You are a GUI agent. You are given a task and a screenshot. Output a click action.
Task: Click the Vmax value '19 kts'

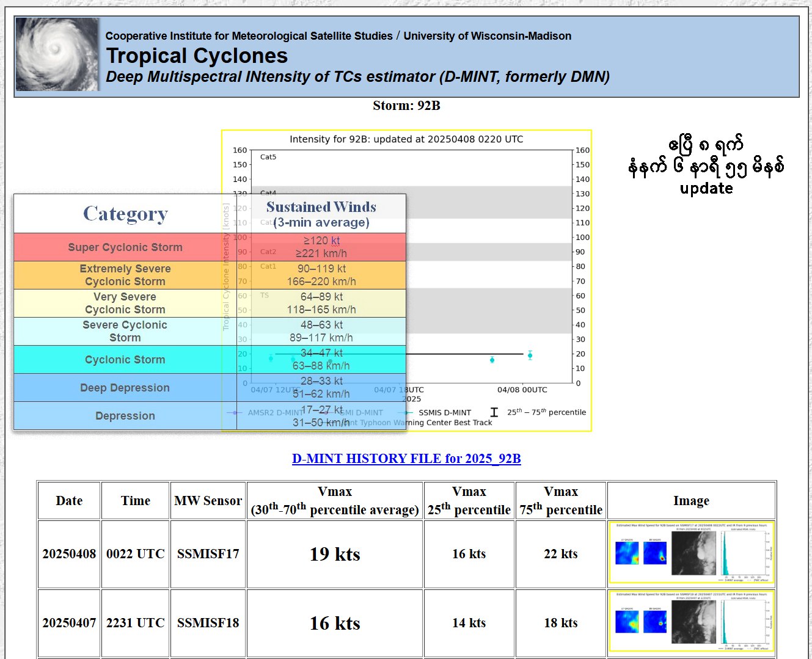[335, 554]
